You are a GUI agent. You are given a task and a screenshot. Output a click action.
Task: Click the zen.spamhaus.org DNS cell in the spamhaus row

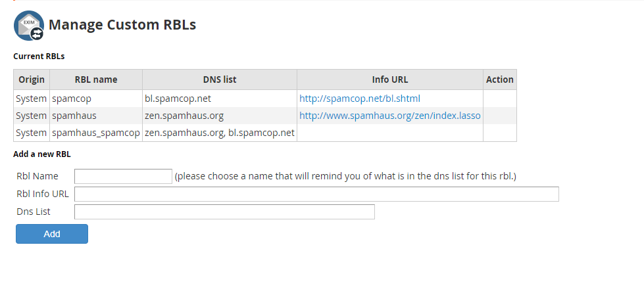coord(184,116)
